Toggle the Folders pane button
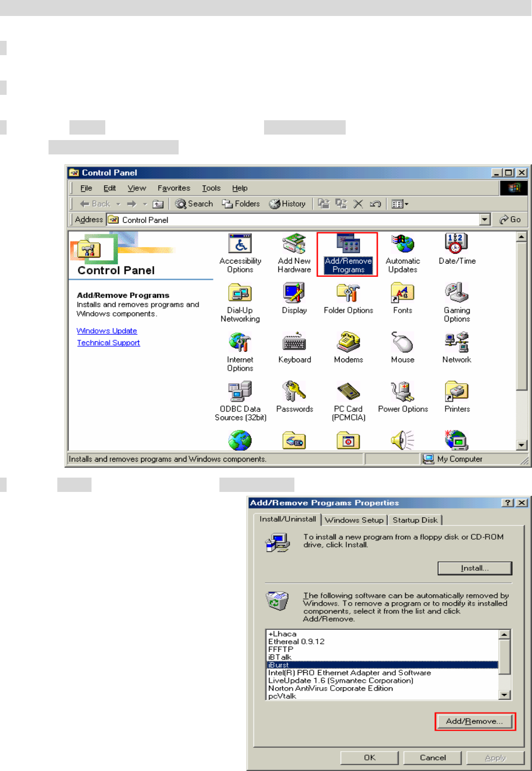 241,204
